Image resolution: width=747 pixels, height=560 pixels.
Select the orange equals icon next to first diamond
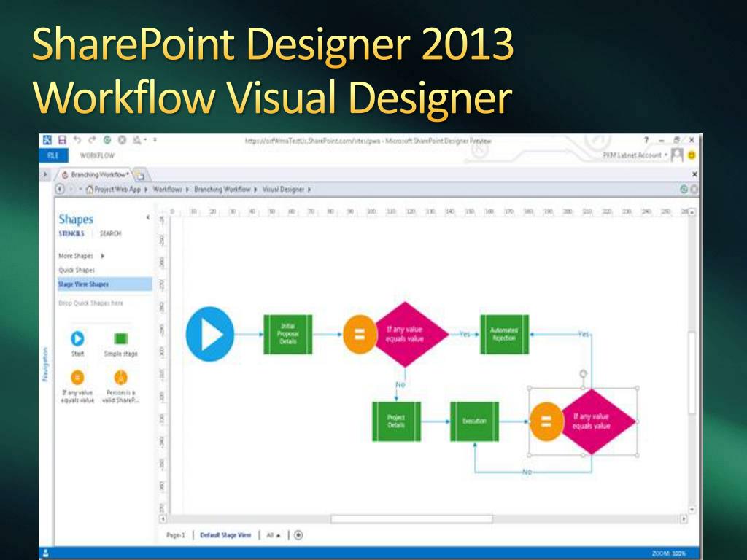tap(360, 334)
